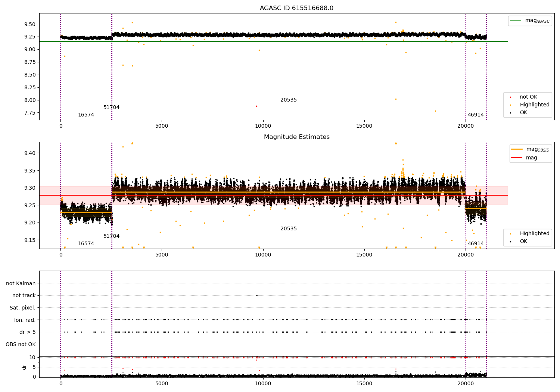Select 'OK' legend entry in top plot
The width and height of the screenshot is (560, 392).
(x=523, y=113)
